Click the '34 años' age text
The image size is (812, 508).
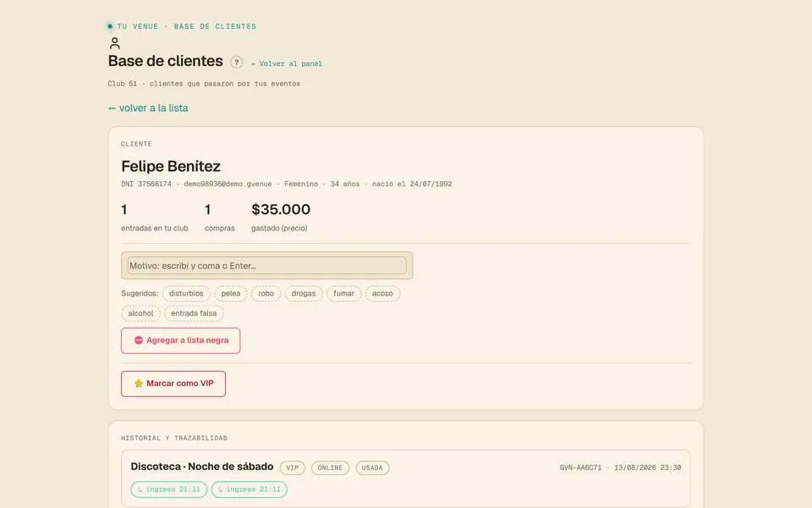click(345, 184)
